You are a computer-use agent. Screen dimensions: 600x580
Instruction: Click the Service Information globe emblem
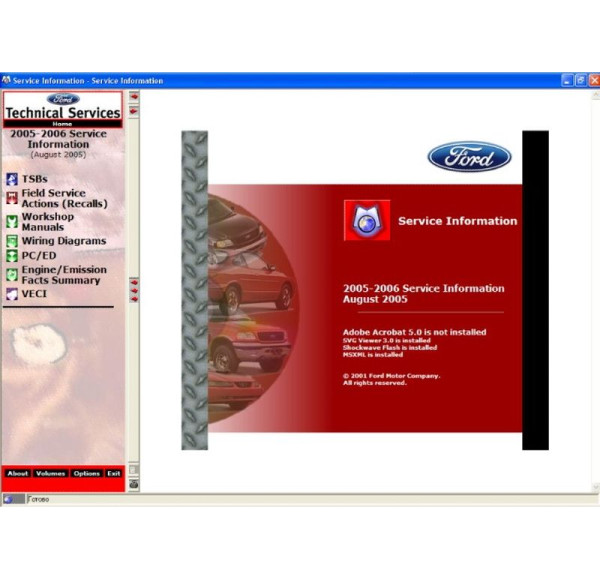point(366,220)
